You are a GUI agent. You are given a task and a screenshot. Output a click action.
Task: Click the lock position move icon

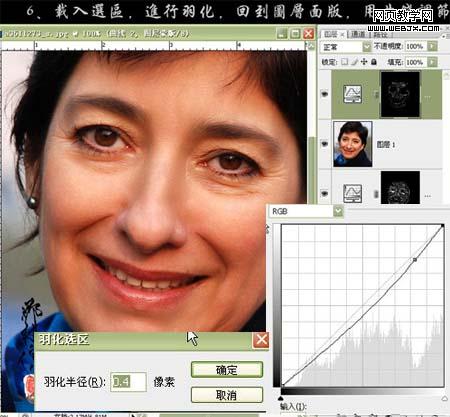tap(364, 62)
